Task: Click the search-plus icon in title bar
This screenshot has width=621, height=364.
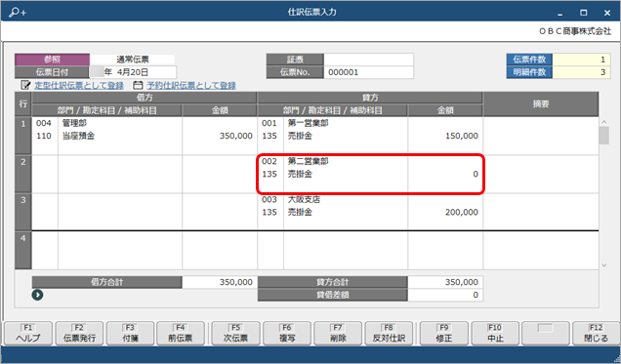Action: (x=17, y=13)
